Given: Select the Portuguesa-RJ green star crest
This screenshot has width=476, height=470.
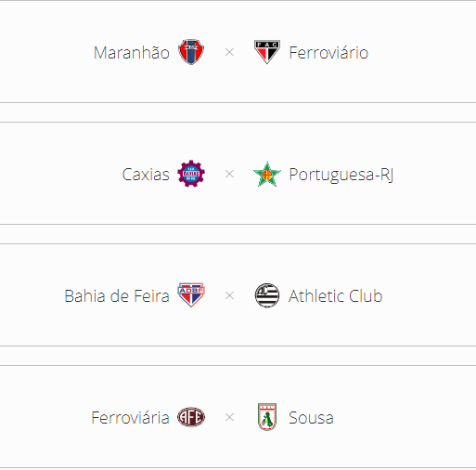Looking at the screenshot, I should [x=267, y=174].
